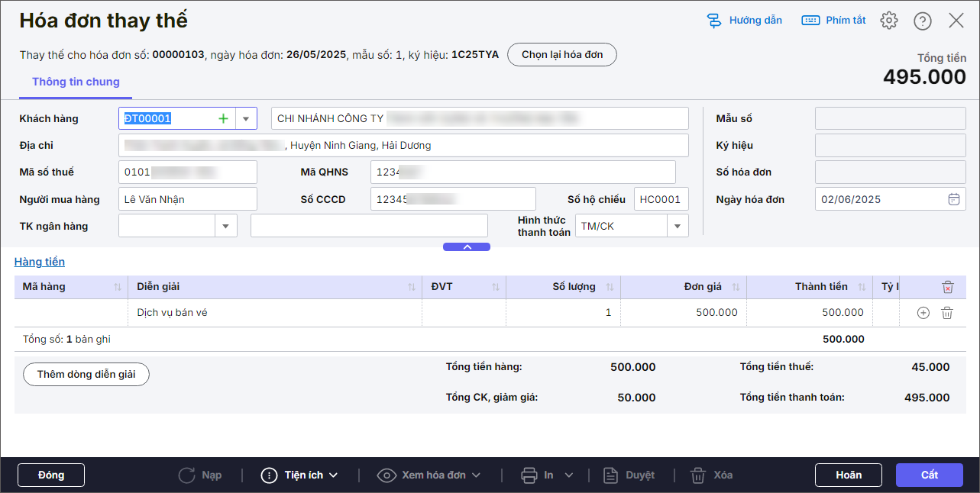Screen dimensions: 980x493
Task: Click Thêm dòng diễn giải button
Action: click(x=86, y=375)
